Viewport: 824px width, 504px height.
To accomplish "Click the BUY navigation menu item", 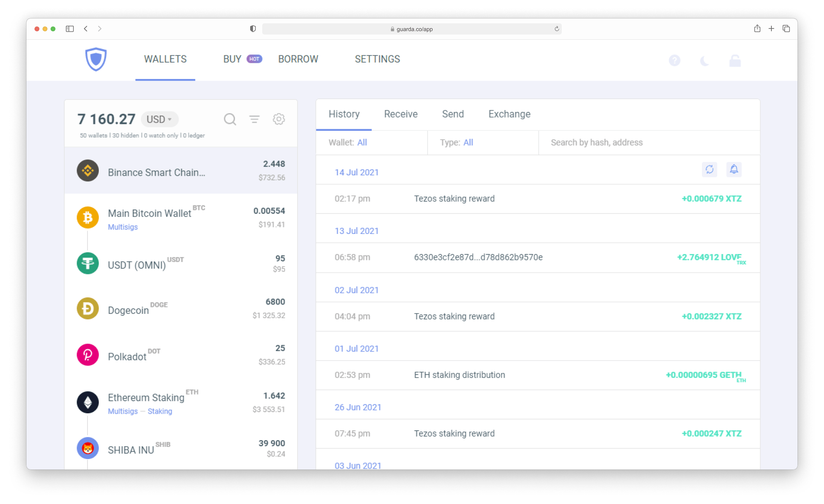I will (x=231, y=59).
